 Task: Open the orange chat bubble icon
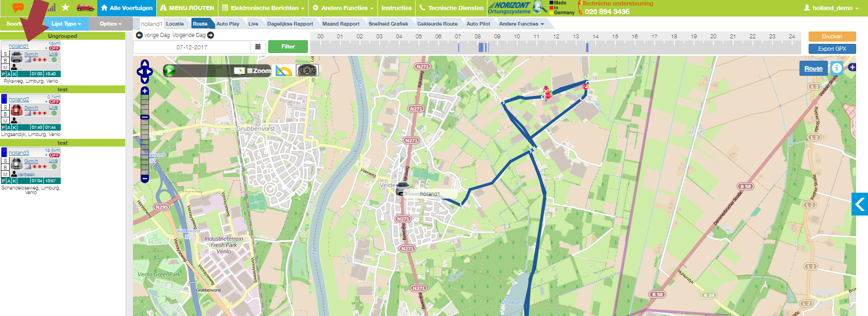18,7
